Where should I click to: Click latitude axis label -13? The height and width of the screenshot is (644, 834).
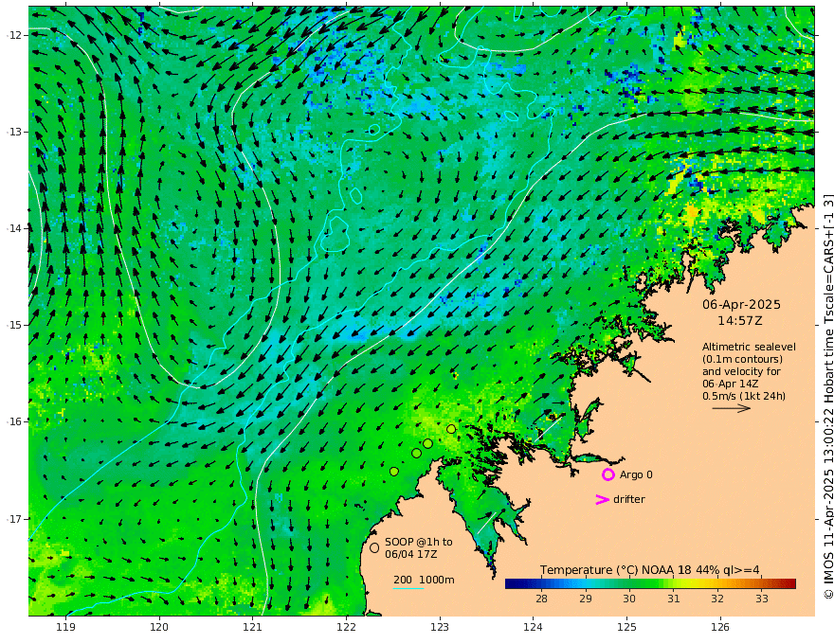click(14, 132)
